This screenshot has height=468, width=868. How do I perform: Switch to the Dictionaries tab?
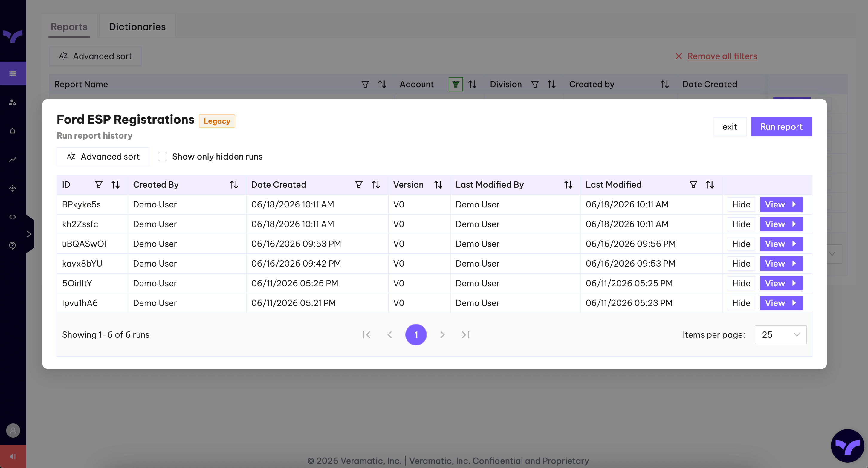coord(137,27)
